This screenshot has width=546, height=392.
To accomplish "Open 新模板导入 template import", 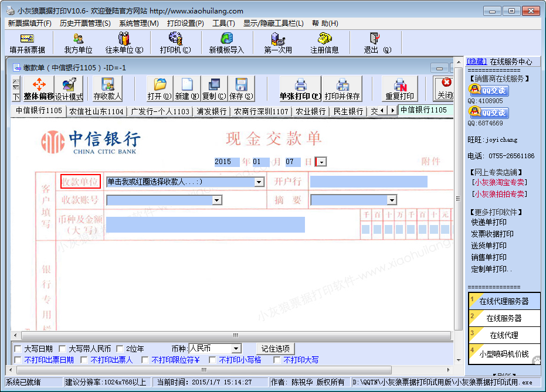I will coord(226,43).
